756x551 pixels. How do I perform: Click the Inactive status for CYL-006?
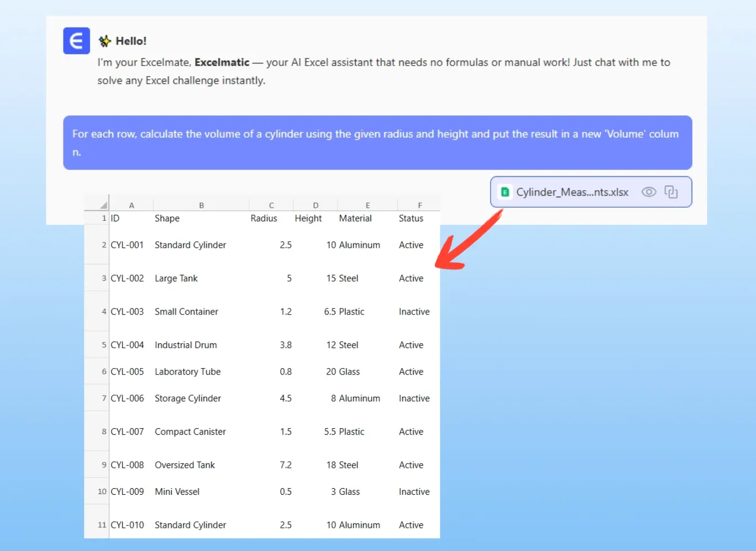[414, 398]
